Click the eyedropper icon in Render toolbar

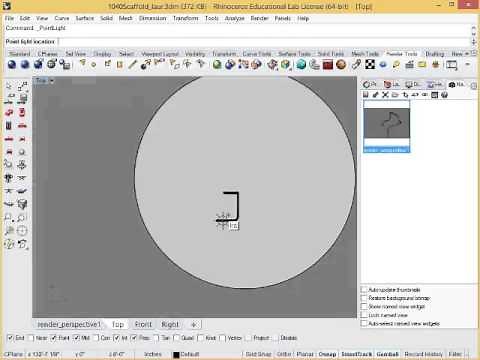click(356, 64)
